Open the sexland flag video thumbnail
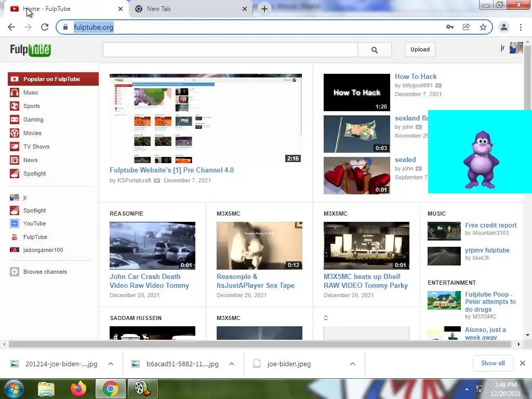Image resolution: width=532 pixels, height=399 pixels. [x=356, y=134]
